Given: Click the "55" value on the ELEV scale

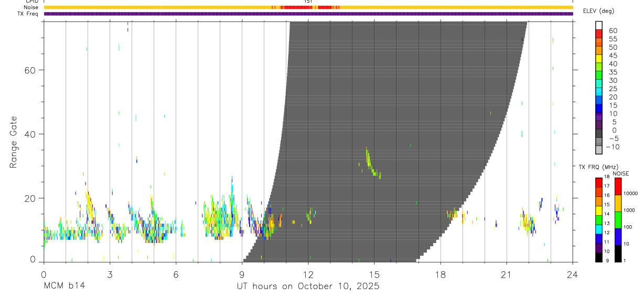Looking at the screenshot, I should pyautogui.click(x=613, y=39).
